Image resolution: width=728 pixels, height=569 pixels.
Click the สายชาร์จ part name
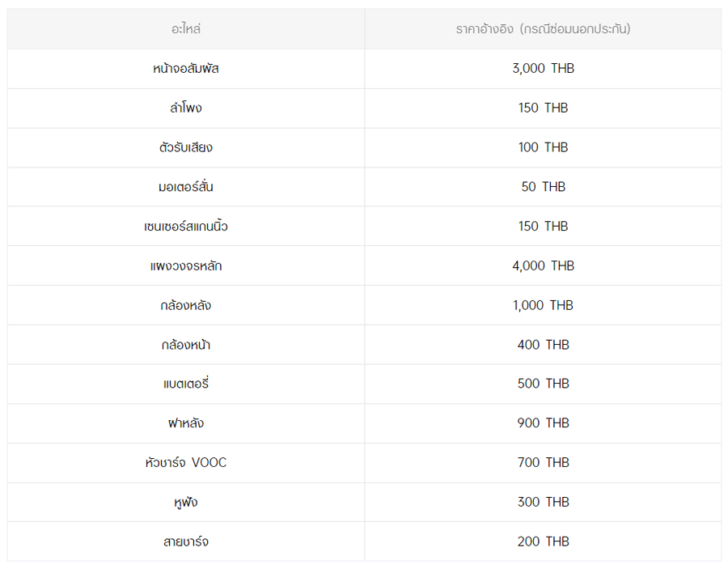pyautogui.click(x=186, y=541)
